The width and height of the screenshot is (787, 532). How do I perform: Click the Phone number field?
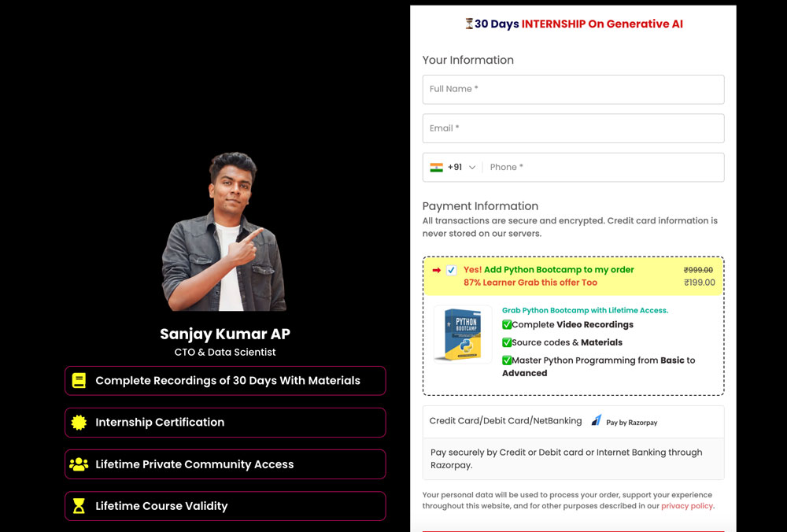tap(602, 168)
